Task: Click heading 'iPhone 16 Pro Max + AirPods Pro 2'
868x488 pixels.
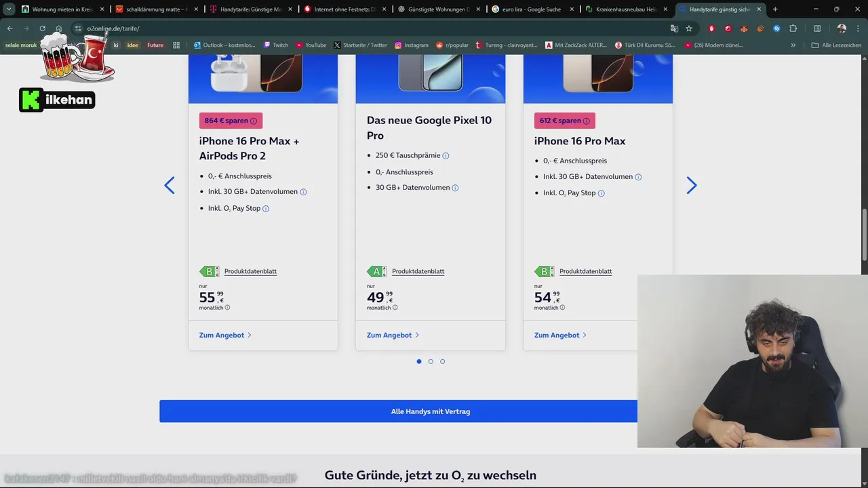Action: [249, 148]
